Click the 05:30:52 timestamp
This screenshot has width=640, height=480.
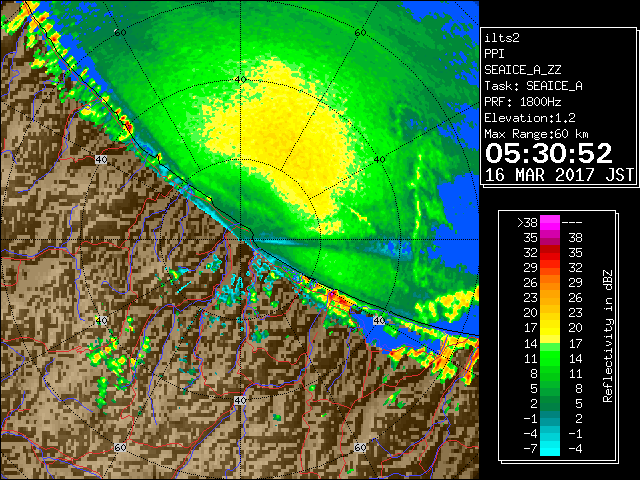[549, 153]
